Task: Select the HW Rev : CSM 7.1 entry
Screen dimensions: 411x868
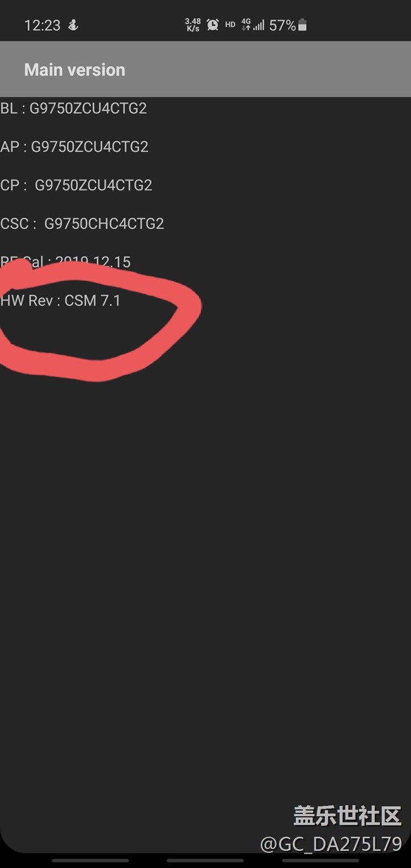Action: coord(60,301)
